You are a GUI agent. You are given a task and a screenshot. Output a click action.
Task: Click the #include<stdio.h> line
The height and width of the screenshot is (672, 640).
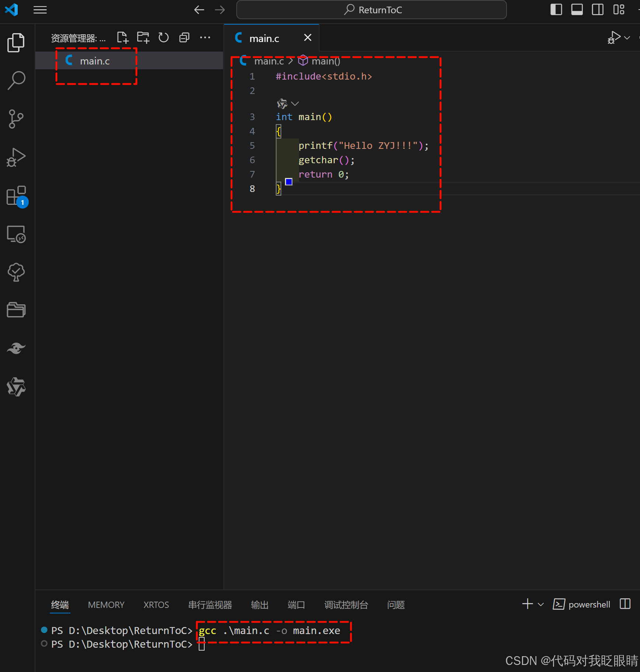324,76
